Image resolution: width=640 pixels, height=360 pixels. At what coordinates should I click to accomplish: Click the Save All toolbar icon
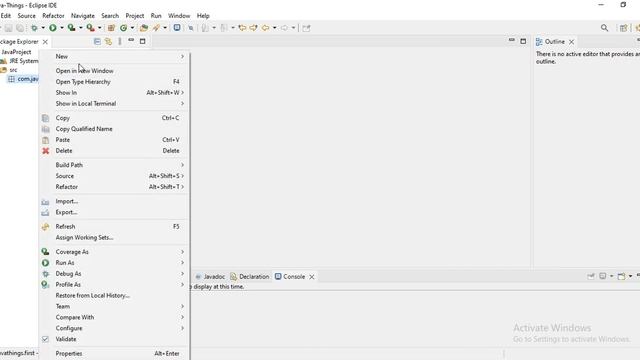pyautogui.click(x=20, y=28)
